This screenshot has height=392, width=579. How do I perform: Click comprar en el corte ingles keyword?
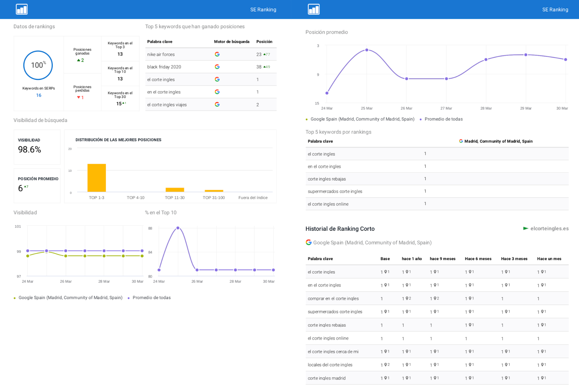(333, 299)
